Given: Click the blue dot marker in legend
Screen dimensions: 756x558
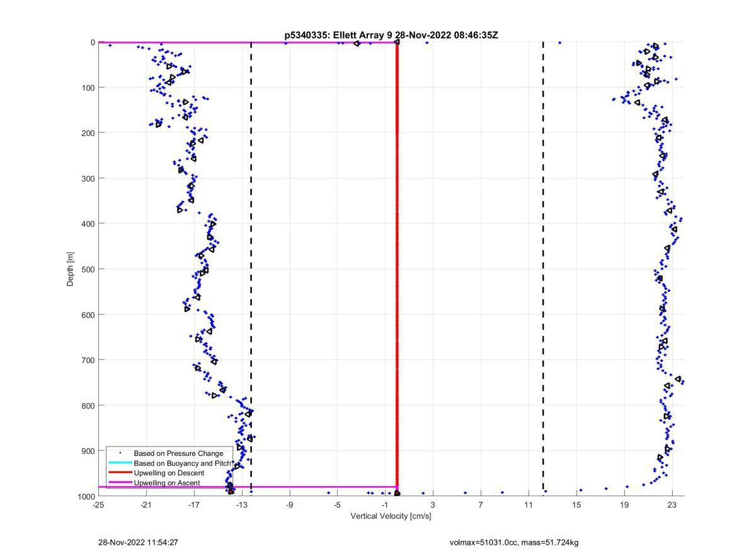Looking at the screenshot, I should point(120,453).
